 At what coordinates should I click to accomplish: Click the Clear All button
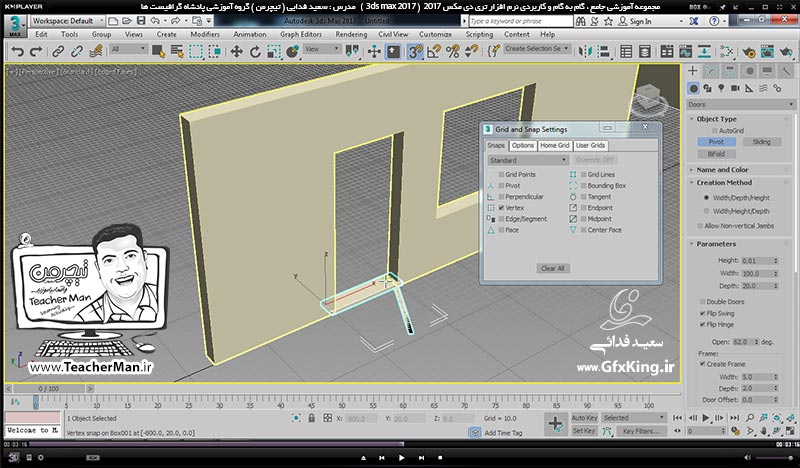click(553, 268)
